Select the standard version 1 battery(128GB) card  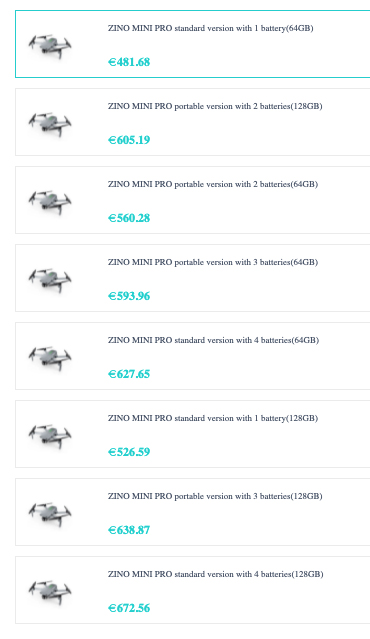tap(193, 434)
